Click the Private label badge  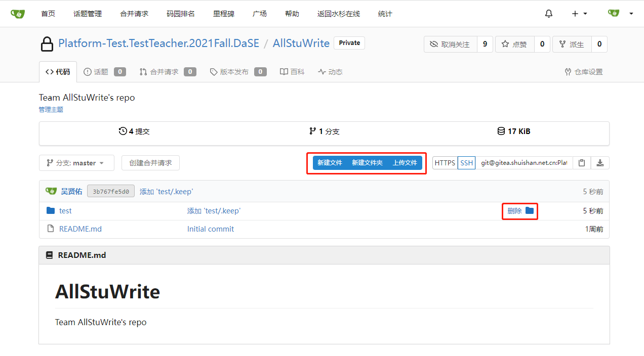click(349, 43)
